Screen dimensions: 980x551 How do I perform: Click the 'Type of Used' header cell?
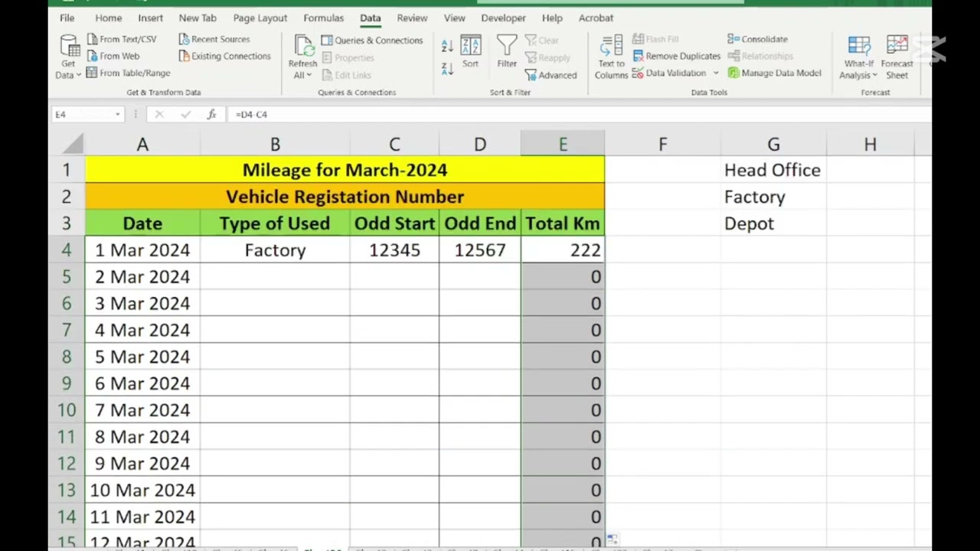coord(275,223)
